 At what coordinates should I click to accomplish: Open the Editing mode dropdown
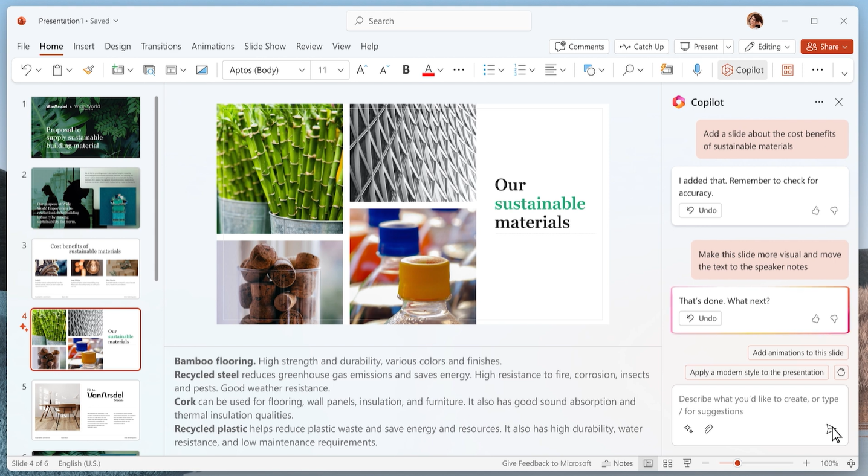(768, 47)
